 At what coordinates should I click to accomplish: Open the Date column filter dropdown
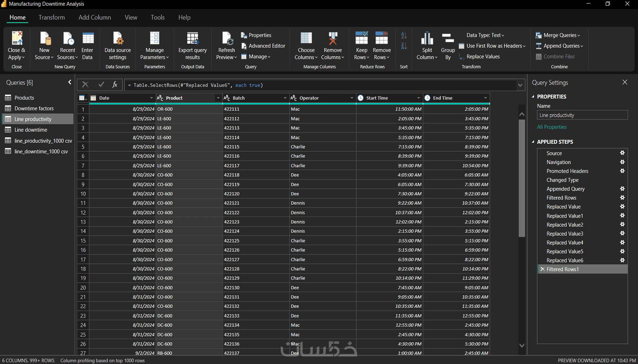(x=152, y=98)
